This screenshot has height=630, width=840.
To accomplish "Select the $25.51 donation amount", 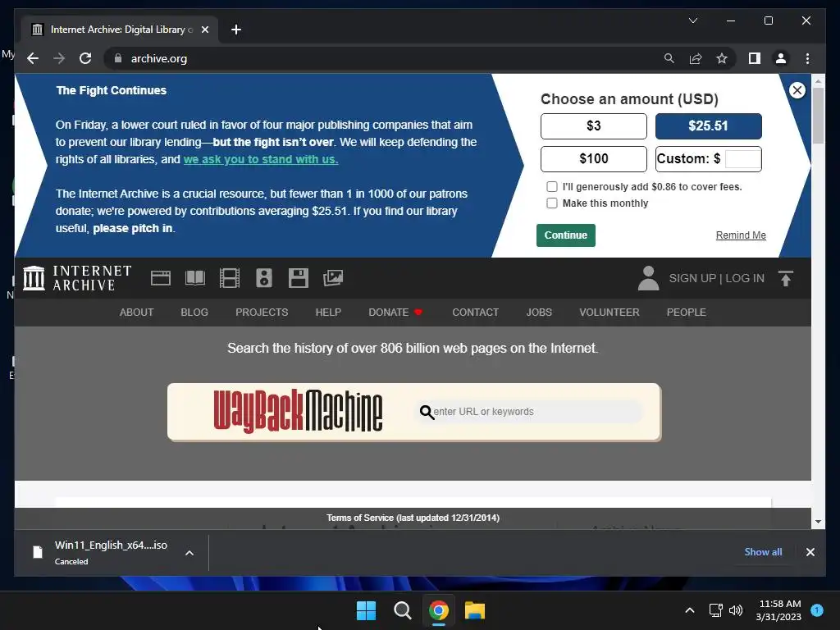I will click(x=708, y=126).
